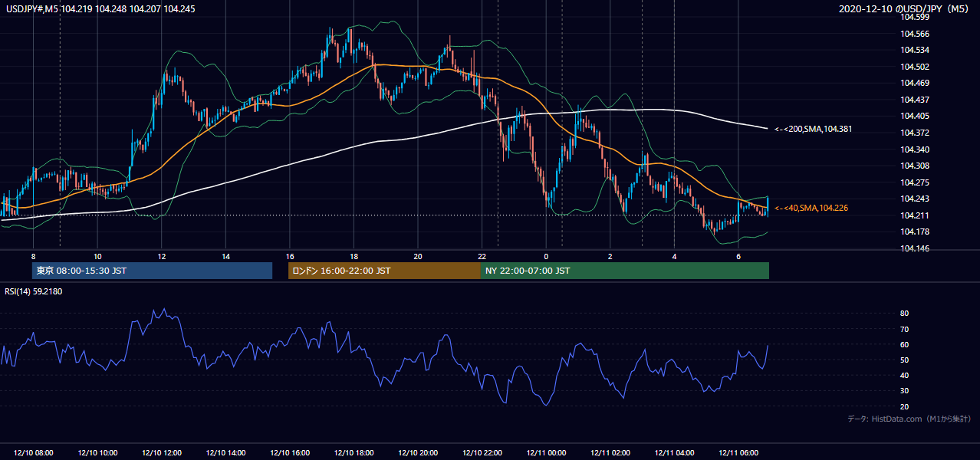Click the 12/11 06:00 bottom time label

click(x=738, y=453)
